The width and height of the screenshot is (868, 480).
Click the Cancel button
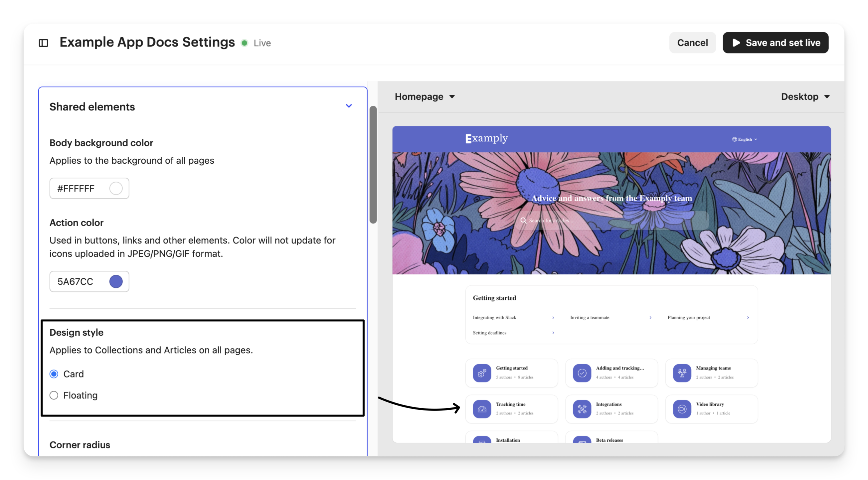coord(692,43)
